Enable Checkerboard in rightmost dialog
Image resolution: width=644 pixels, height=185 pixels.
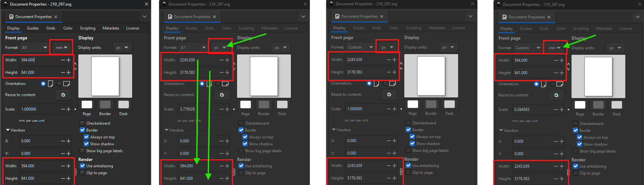[x=575, y=124]
